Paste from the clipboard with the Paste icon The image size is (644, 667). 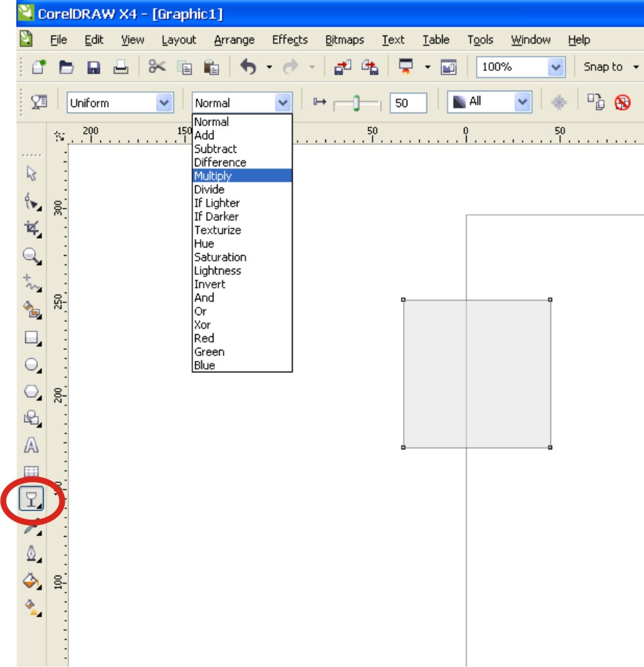pyautogui.click(x=211, y=68)
